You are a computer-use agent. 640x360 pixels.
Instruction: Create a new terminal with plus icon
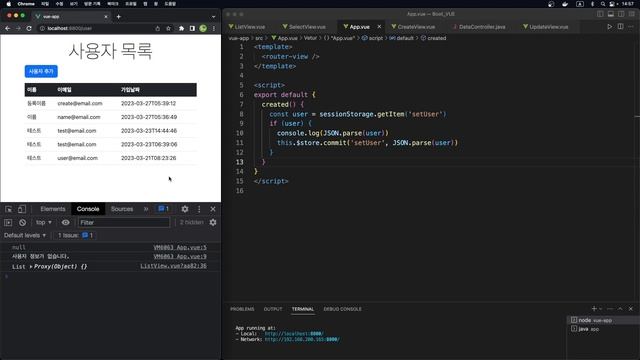click(594, 309)
